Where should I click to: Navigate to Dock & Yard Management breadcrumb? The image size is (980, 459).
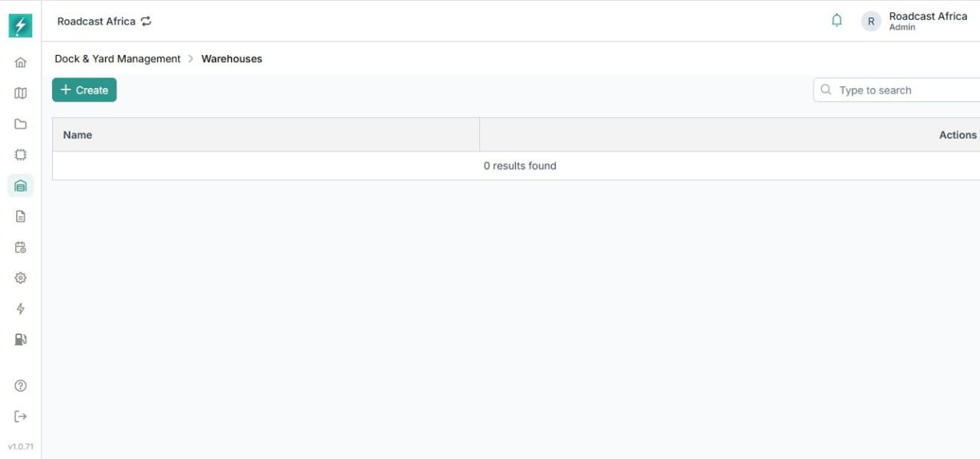tap(116, 58)
